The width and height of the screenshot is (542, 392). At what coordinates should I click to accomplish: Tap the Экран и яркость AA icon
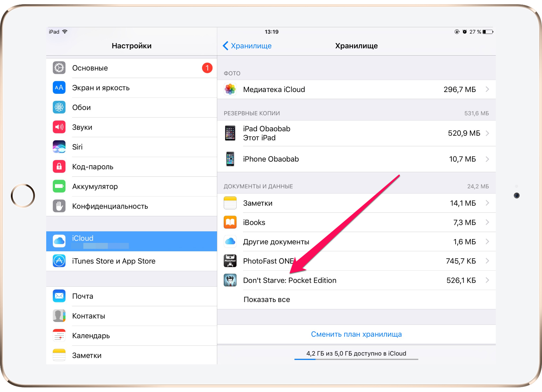(x=59, y=87)
